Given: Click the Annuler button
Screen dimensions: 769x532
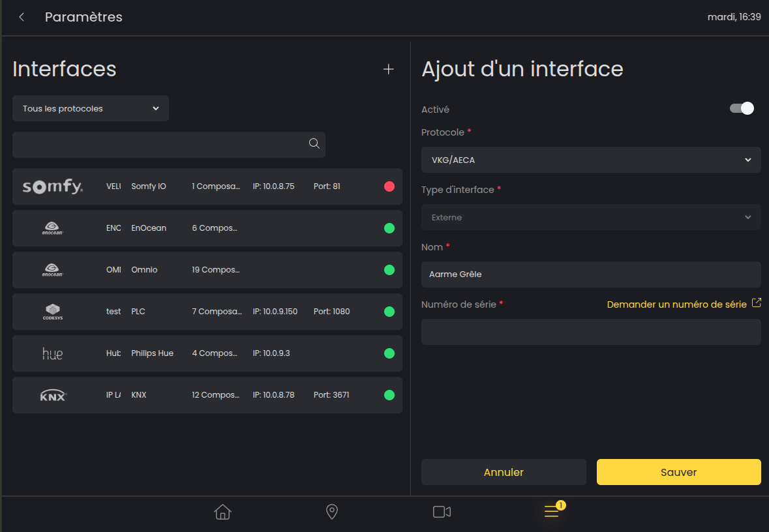Looking at the screenshot, I should point(504,472).
